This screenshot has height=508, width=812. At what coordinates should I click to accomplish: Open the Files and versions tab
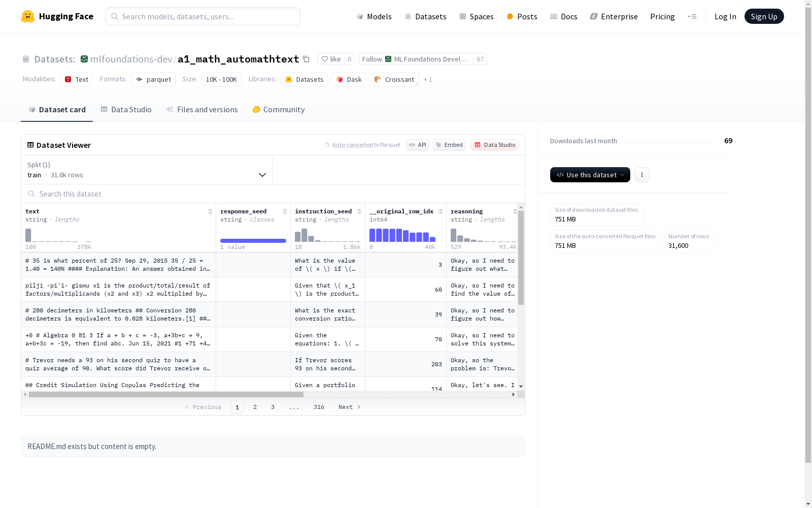pos(202,110)
